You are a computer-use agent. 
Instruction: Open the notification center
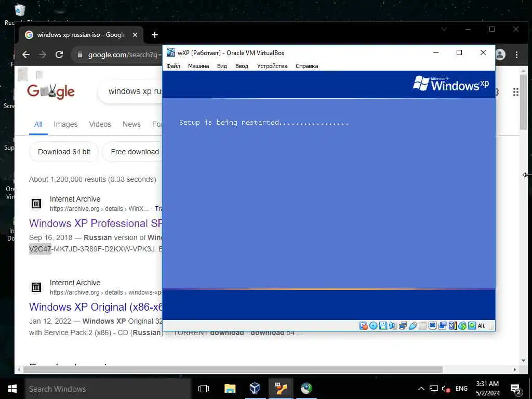[x=516, y=389]
